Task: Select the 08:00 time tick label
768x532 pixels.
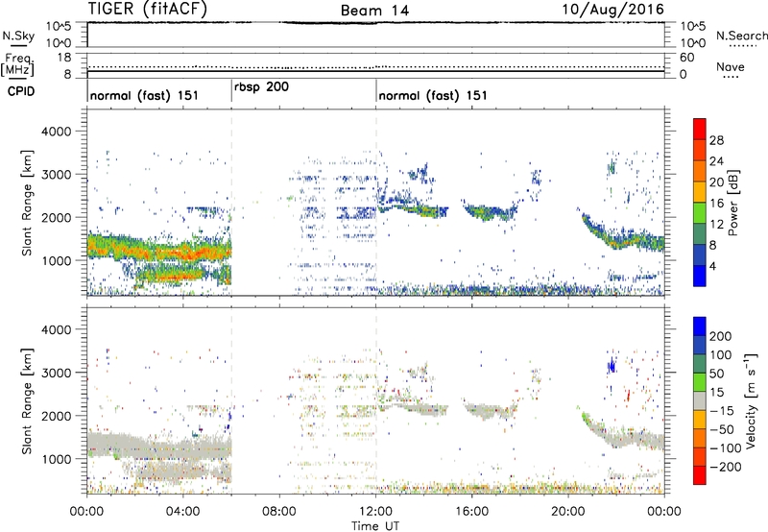Action: pyautogui.click(x=279, y=512)
